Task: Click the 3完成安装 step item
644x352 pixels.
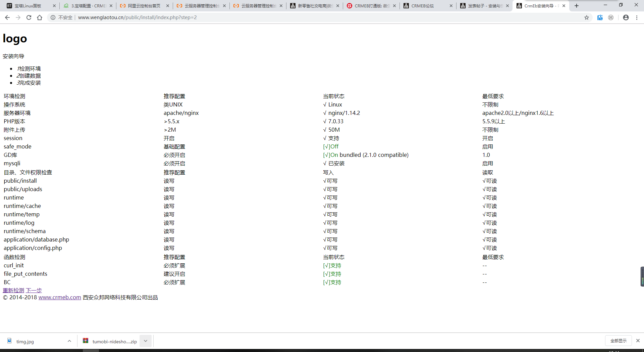Action: (29, 83)
